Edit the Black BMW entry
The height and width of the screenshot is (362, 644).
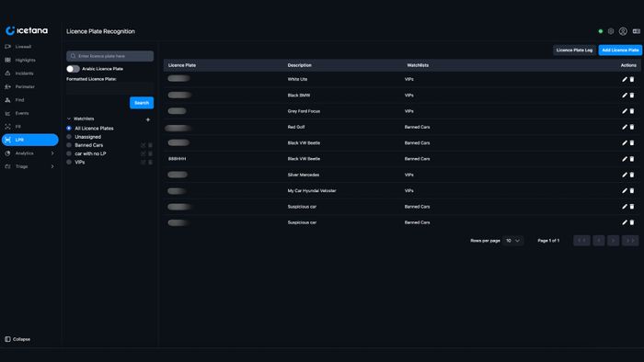pos(625,96)
